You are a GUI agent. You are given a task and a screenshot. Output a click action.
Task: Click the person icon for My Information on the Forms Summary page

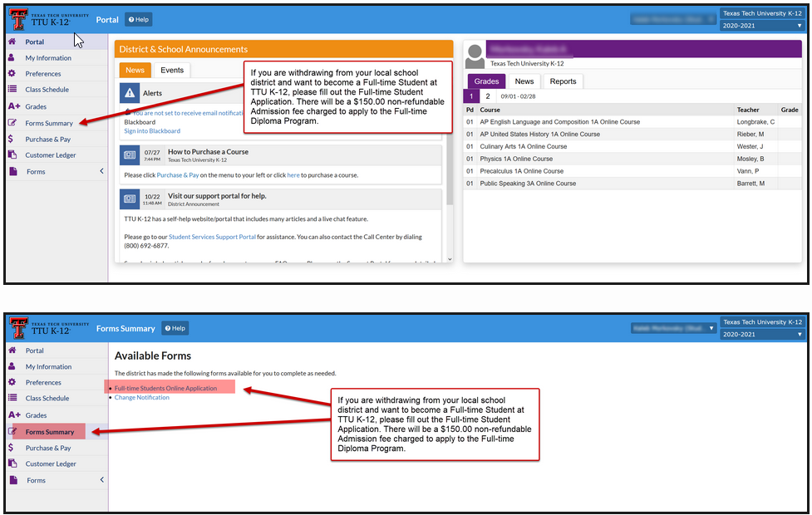[12, 366]
